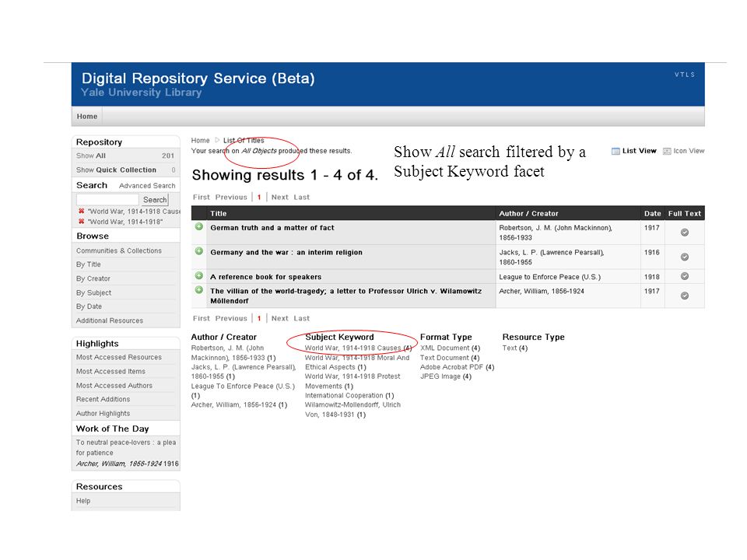
Task: Filter by International Cooperation subject
Action: (x=349, y=395)
